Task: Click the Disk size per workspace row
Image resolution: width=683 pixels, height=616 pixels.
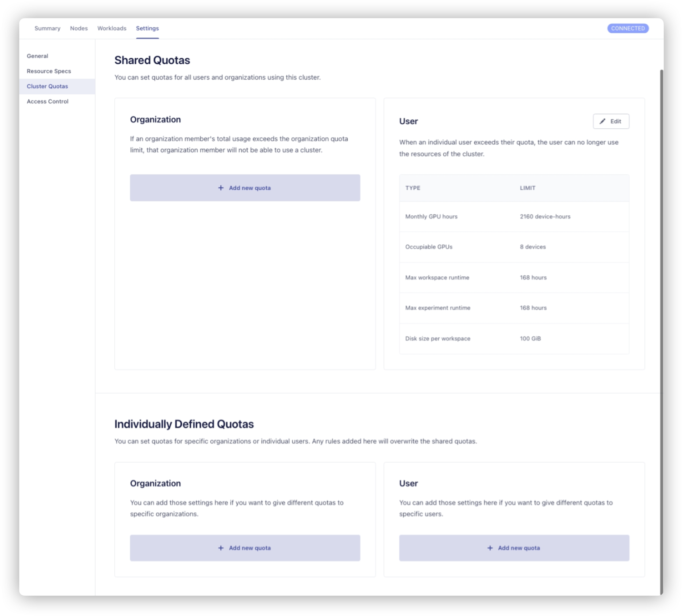Action: [x=514, y=338]
